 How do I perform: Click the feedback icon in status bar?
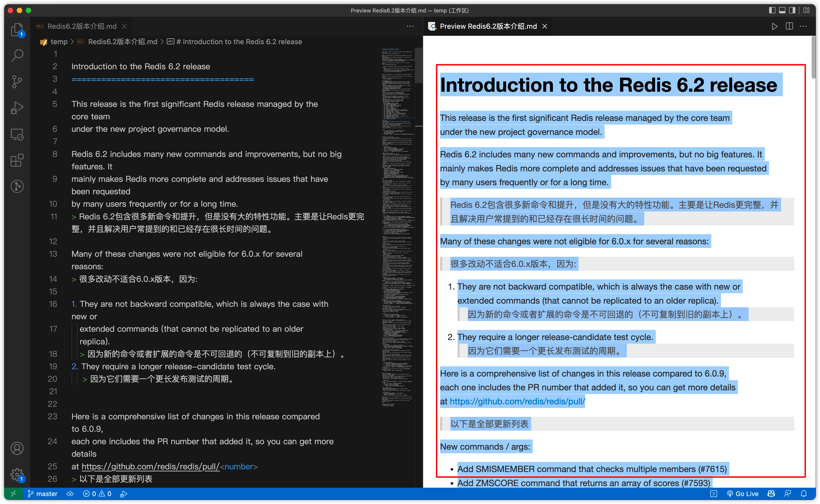788,494
